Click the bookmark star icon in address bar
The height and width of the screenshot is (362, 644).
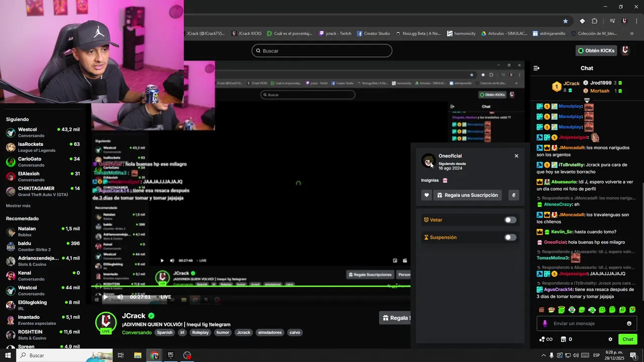[566, 21]
